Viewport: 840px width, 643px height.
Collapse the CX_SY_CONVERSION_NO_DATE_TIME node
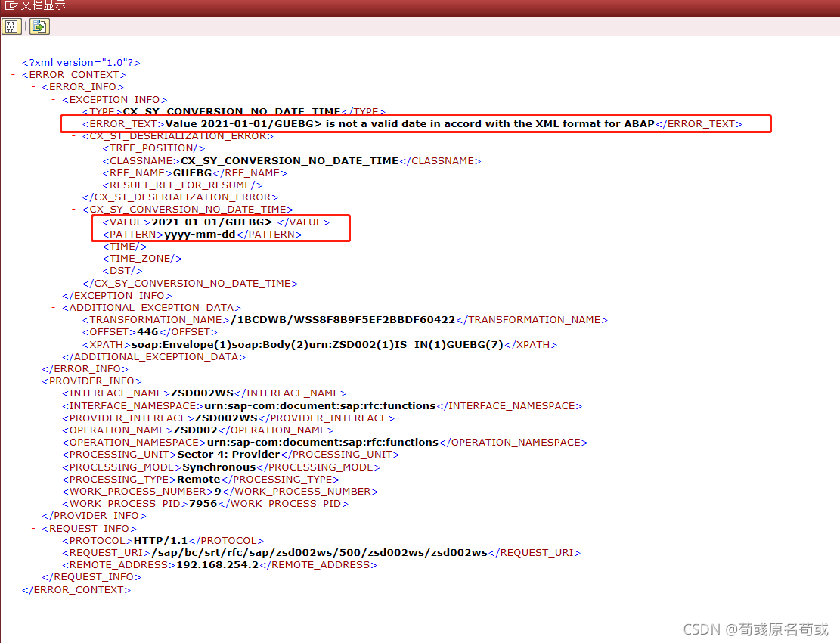74,209
